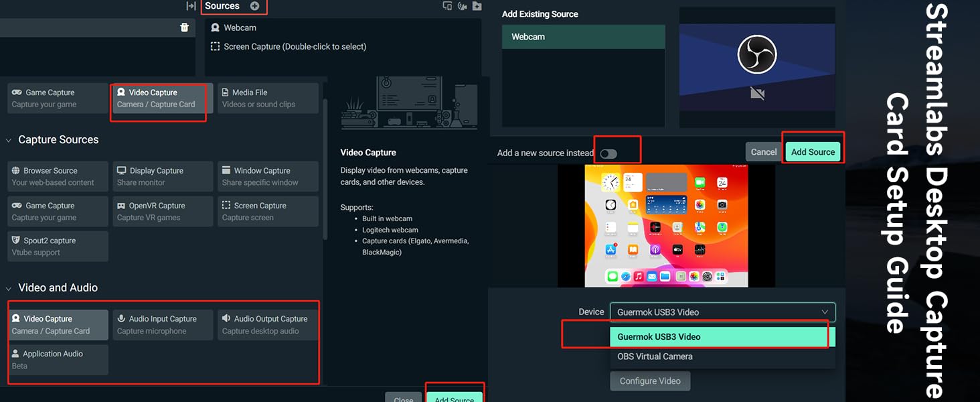This screenshot has width=980, height=402.
Task: Click the Sources panel heading
Action: pos(222,6)
